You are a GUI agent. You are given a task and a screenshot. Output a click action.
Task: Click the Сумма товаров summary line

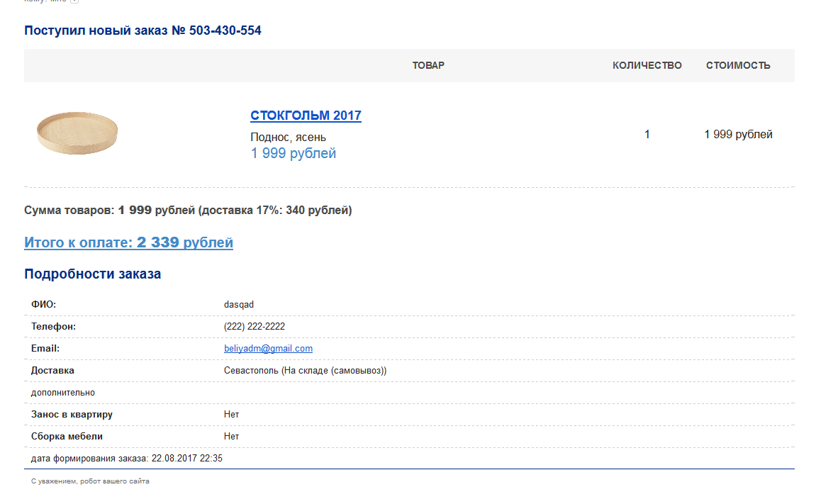click(188, 210)
